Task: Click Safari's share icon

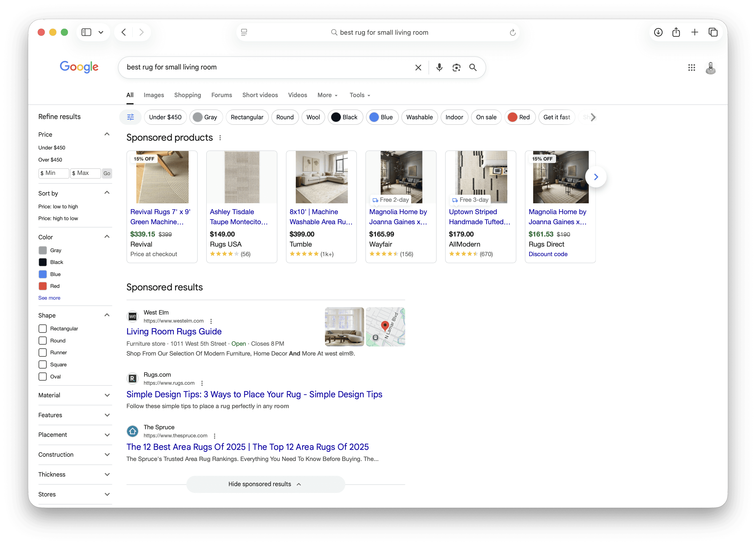Action: point(676,32)
